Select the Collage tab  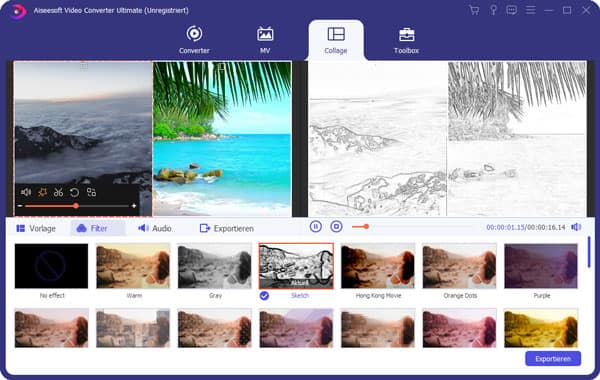click(x=336, y=40)
